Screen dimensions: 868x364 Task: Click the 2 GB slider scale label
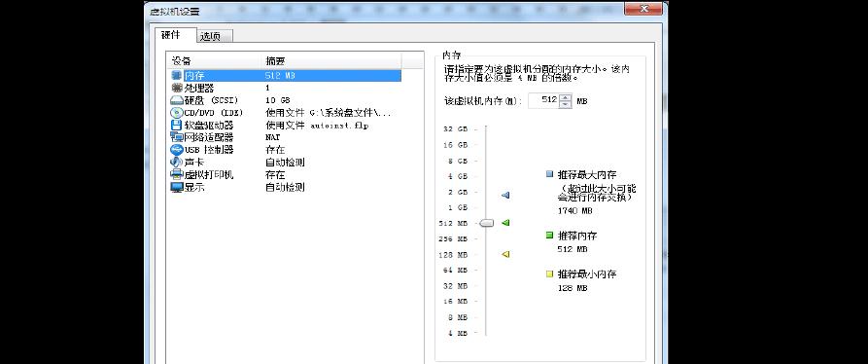(x=458, y=192)
